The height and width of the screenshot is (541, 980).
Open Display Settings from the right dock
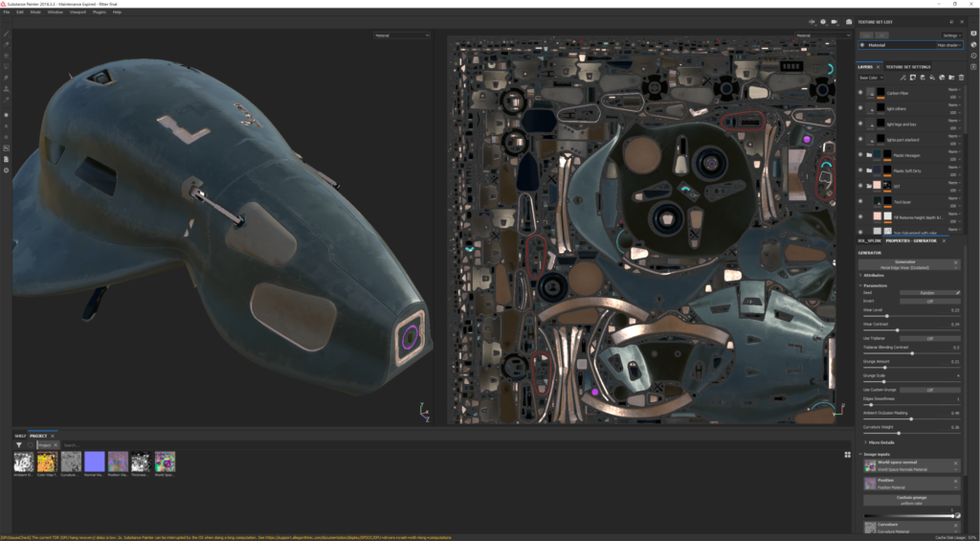coord(973,34)
